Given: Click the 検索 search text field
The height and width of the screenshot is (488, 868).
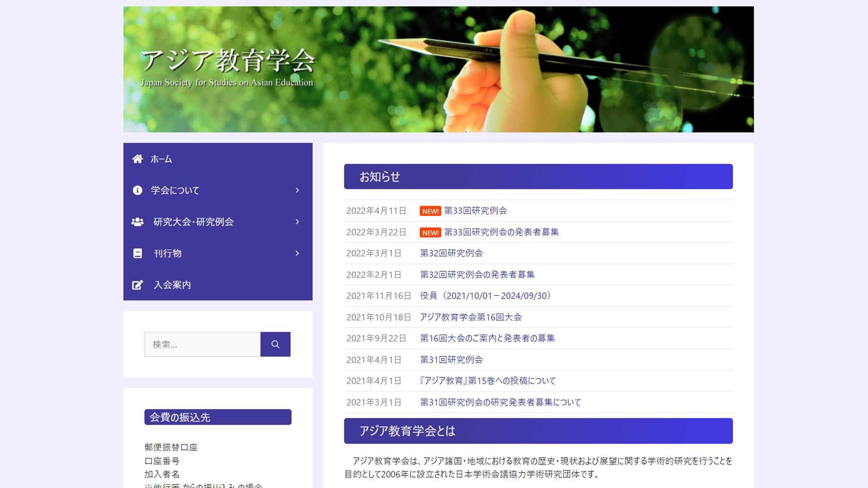Looking at the screenshot, I should pyautogui.click(x=202, y=344).
